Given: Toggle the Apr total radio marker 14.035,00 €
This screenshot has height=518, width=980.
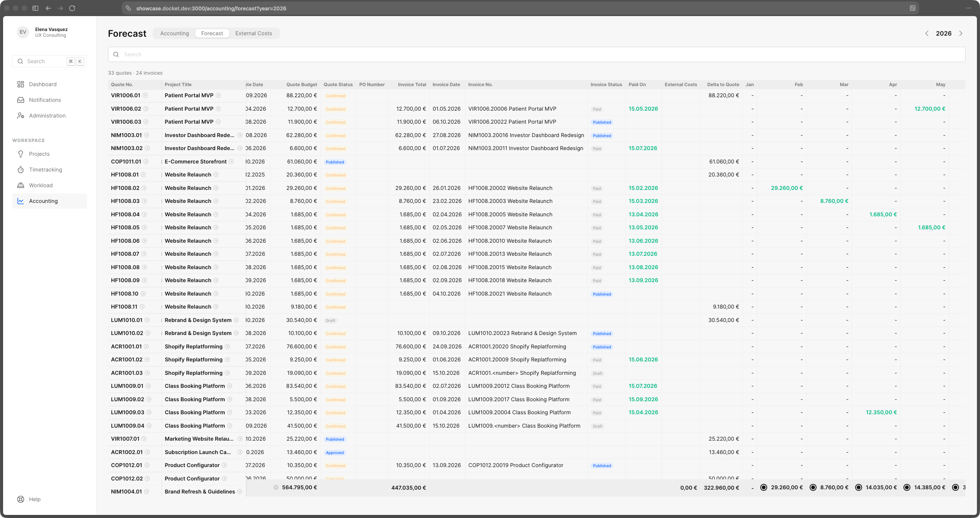Looking at the screenshot, I should click(859, 487).
